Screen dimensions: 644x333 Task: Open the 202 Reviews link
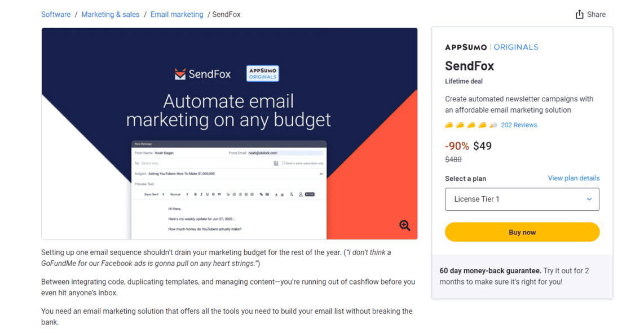click(x=518, y=125)
